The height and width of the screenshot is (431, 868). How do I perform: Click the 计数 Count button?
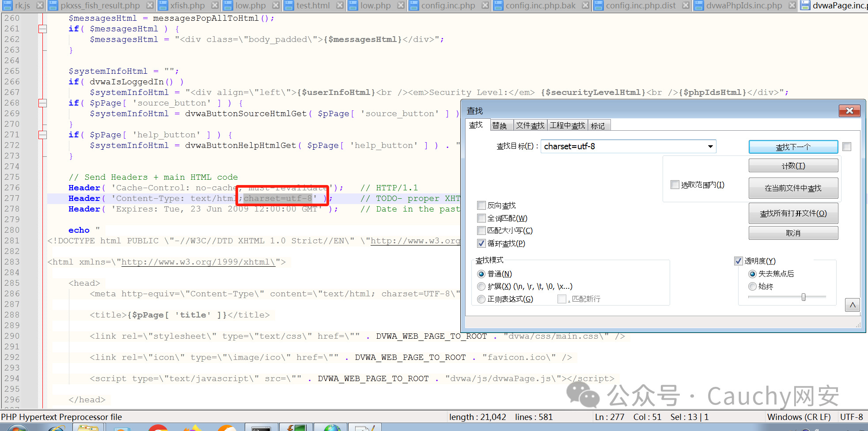(x=793, y=166)
